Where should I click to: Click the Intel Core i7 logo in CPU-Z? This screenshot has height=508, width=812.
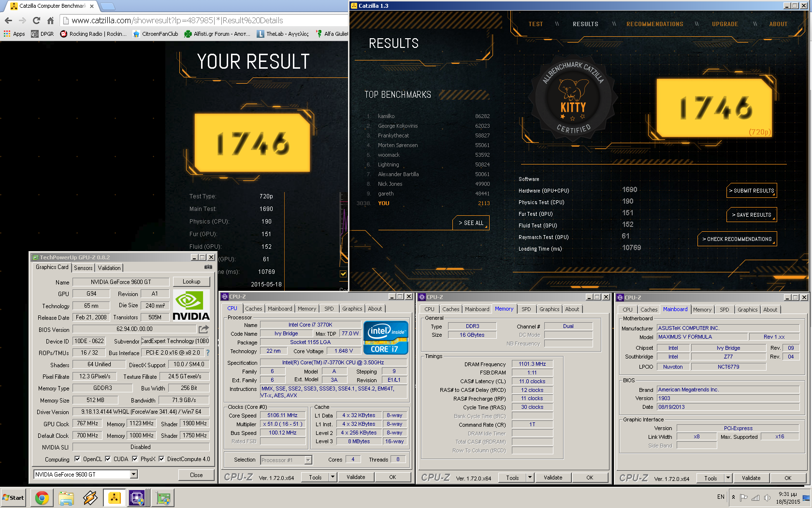tap(386, 337)
